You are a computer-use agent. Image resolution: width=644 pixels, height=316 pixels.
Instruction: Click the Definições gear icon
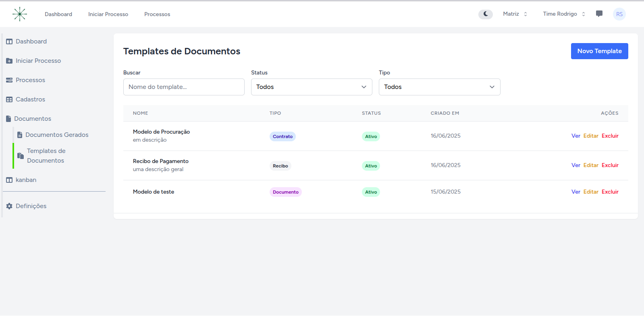click(x=9, y=206)
